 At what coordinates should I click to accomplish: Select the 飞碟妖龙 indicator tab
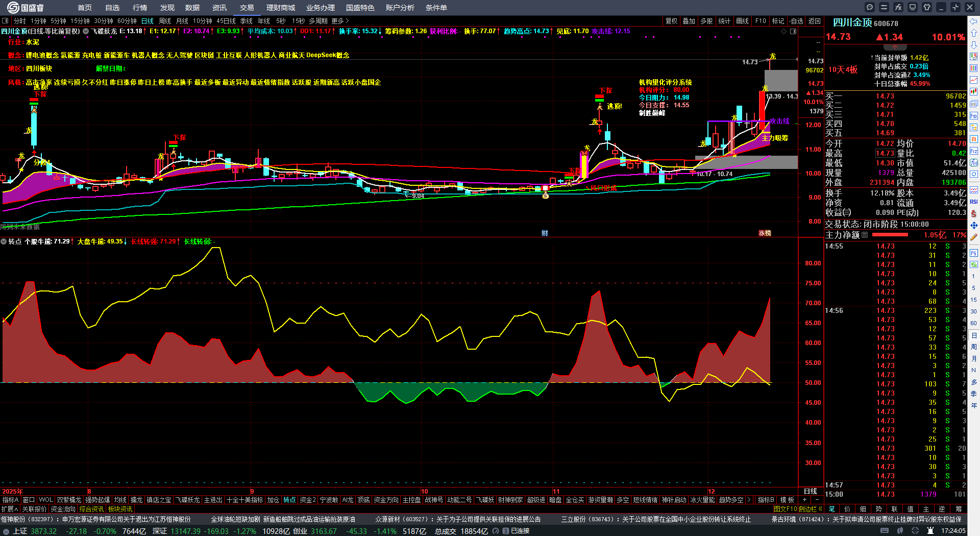[x=188, y=500]
